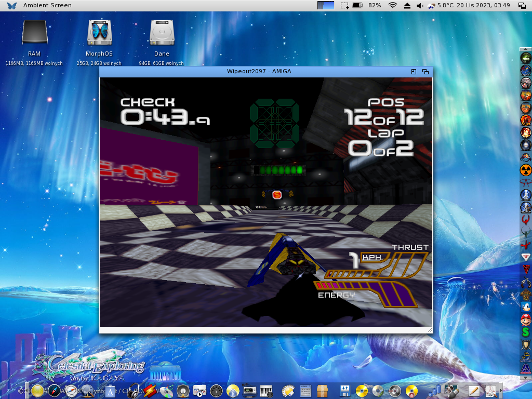Click the battery indicator in top bar
Image resolution: width=532 pixels, height=399 pixels.
357,5
